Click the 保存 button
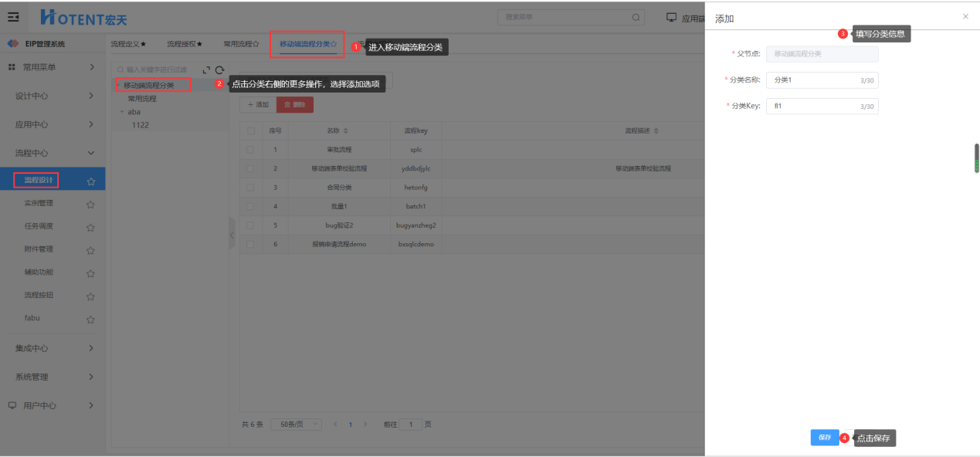This screenshot has height=457, width=980. [x=825, y=438]
